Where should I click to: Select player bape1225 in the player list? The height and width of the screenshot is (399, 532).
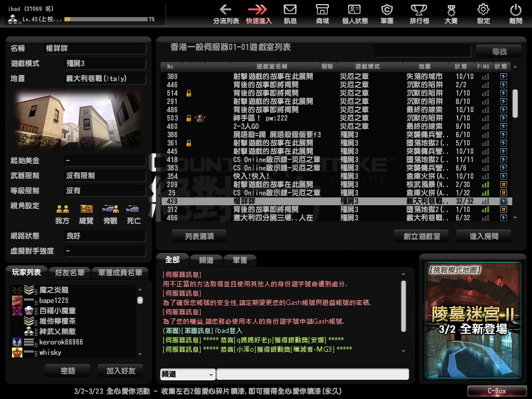coord(73,301)
